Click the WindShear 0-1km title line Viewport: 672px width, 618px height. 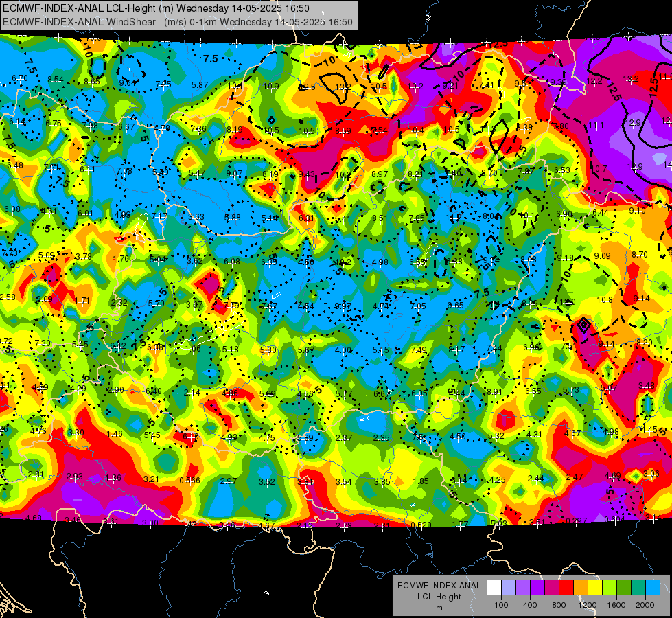(x=177, y=22)
